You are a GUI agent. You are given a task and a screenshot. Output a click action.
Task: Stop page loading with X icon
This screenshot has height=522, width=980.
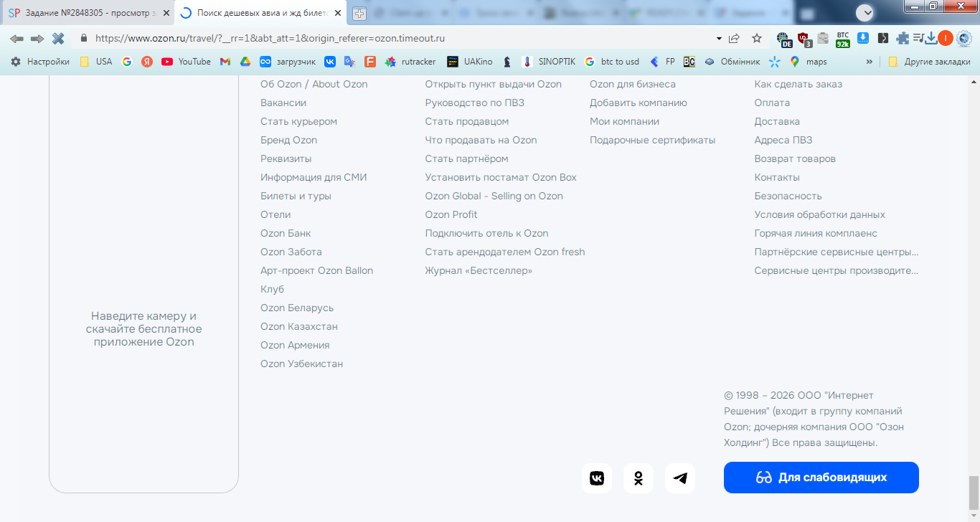tap(59, 39)
